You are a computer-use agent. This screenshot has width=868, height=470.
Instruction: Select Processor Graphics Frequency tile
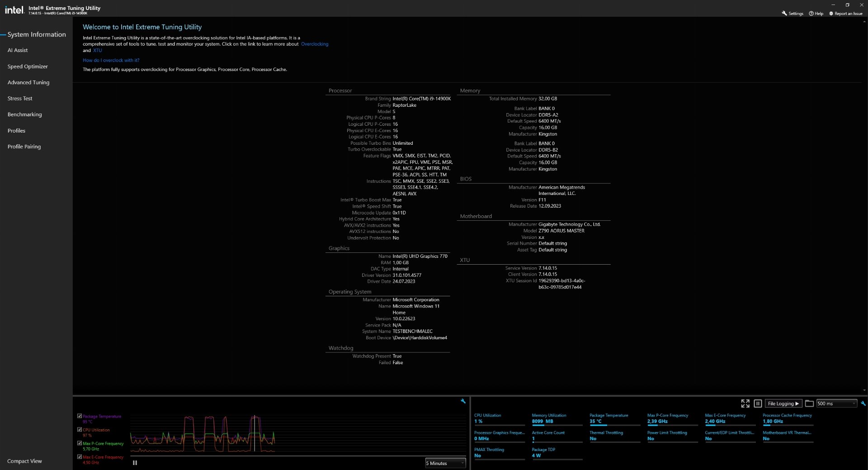(500, 436)
